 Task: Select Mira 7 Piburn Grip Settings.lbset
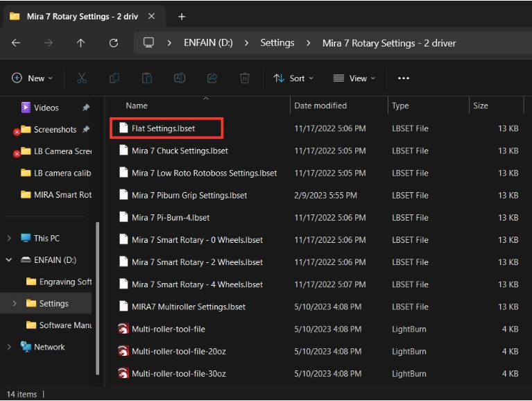click(189, 196)
